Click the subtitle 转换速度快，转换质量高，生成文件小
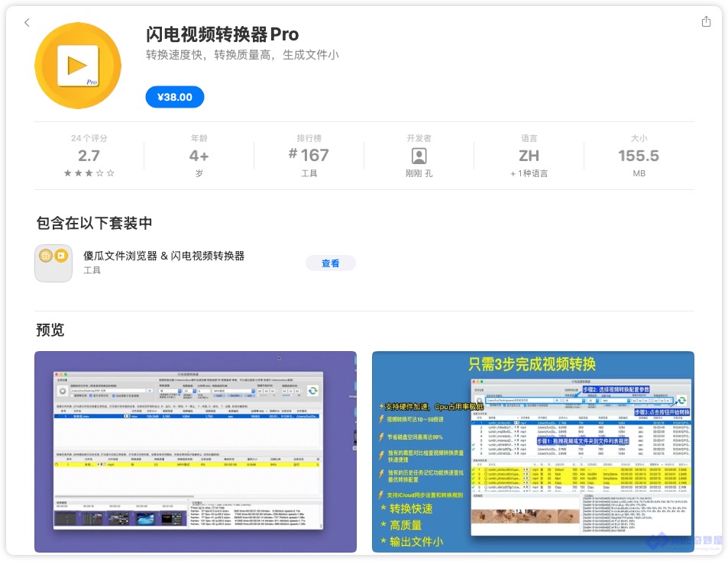 point(242,55)
